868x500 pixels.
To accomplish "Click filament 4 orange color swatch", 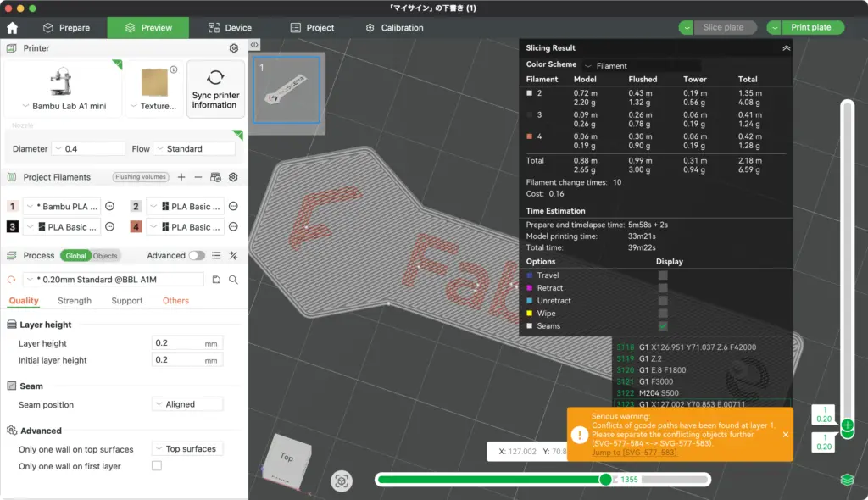I will click(136, 227).
